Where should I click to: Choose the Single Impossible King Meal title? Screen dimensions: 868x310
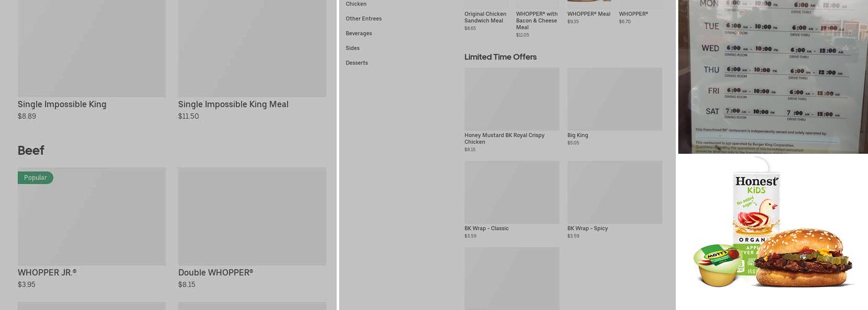click(x=233, y=105)
